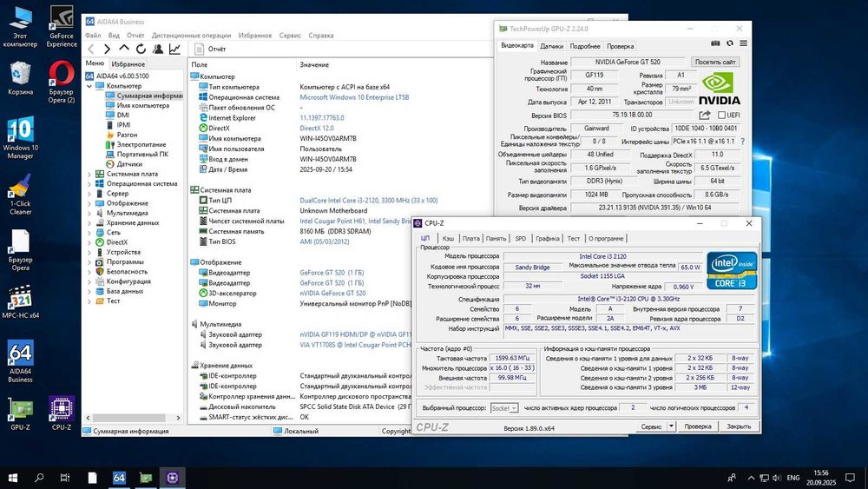This screenshot has width=868, height=489.
Task: Collapse the Компьютер tree node
Action: pyautogui.click(x=89, y=86)
